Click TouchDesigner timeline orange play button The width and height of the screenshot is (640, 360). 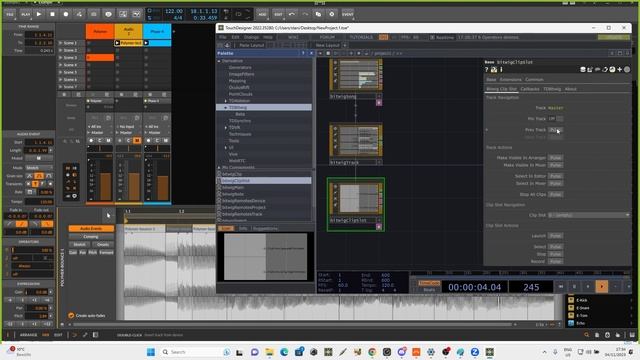[x=602, y=287]
